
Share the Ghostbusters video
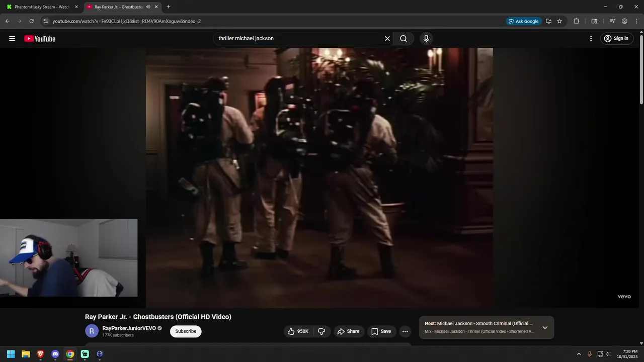coord(349,331)
